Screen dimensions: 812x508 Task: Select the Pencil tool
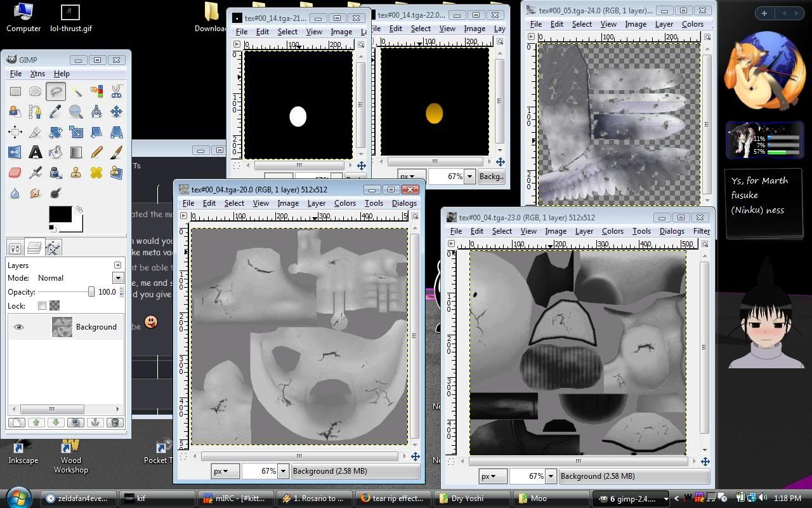click(x=96, y=152)
